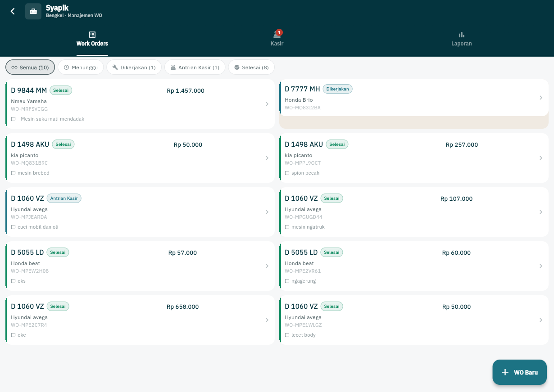Click Nmax Yamaha vehicle name
Image resolution: width=554 pixels, height=392 pixels.
tap(29, 101)
